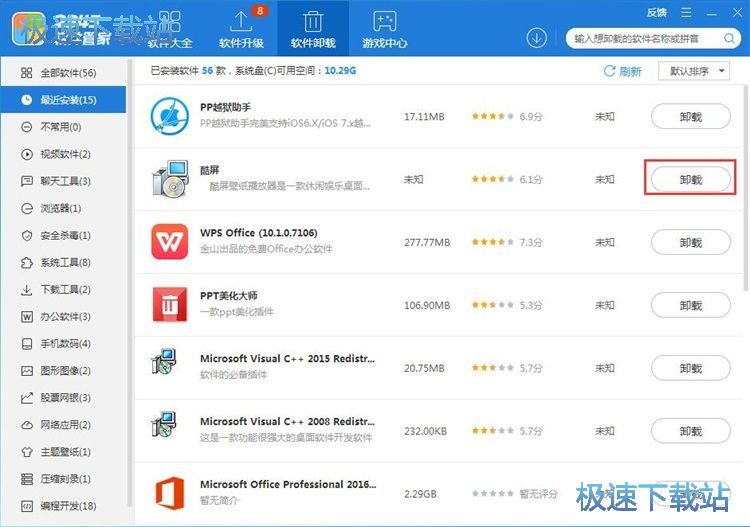Screen dimensions: 750x527
Task: Select 办公软件(3) category
Action: click(63, 317)
